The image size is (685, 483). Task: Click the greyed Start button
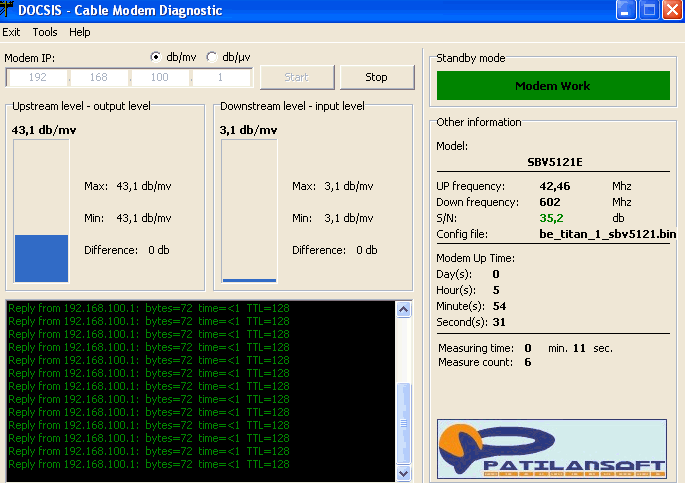click(x=297, y=77)
